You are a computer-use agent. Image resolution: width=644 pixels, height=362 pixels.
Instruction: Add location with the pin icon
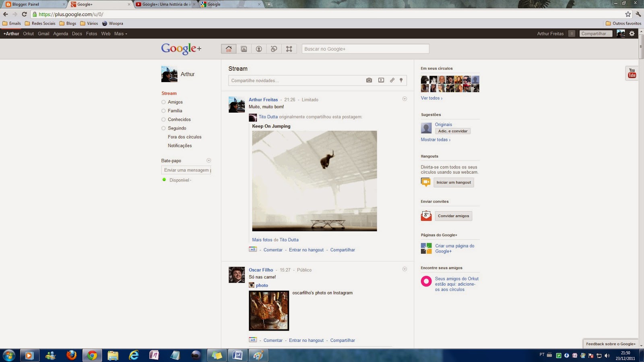click(x=401, y=80)
